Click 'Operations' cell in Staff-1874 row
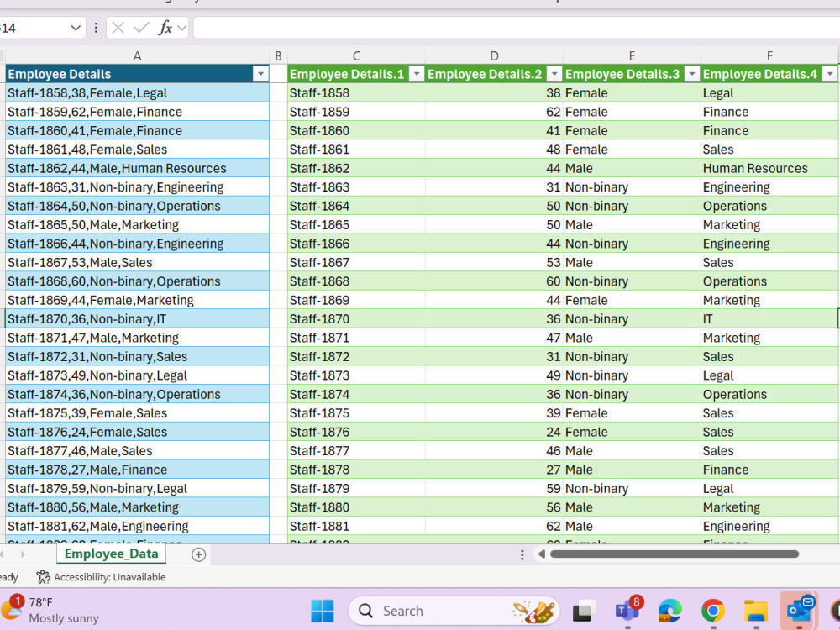Image resolution: width=840 pixels, height=630 pixels. (x=769, y=394)
